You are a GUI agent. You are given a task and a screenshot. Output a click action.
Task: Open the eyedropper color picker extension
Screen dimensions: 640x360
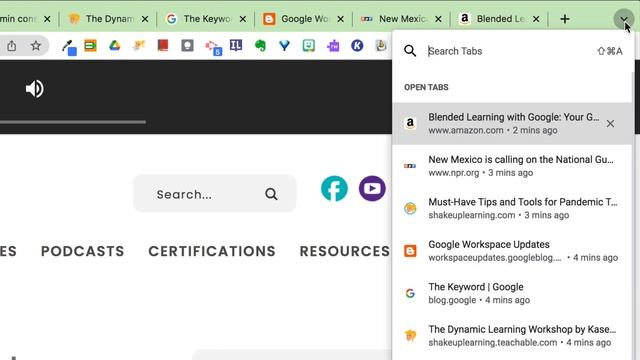click(x=69, y=47)
